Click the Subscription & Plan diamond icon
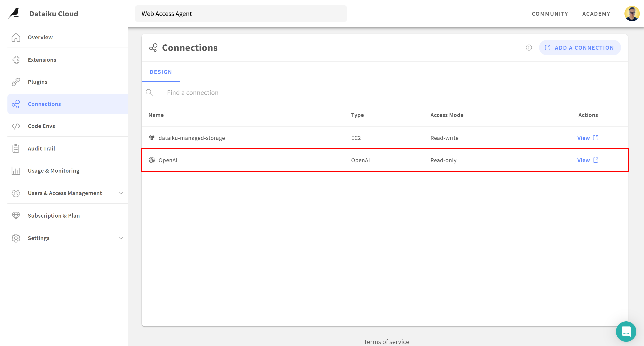The image size is (644, 346). (x=16, y=215)
